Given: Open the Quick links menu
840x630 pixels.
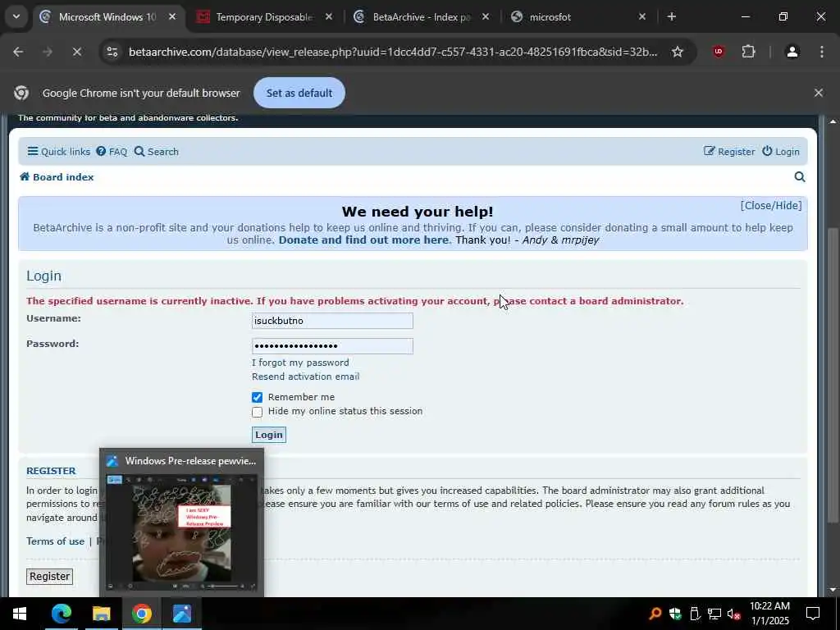Looking at the screenshot, I should pyautogui.click(x=59, y=152).
